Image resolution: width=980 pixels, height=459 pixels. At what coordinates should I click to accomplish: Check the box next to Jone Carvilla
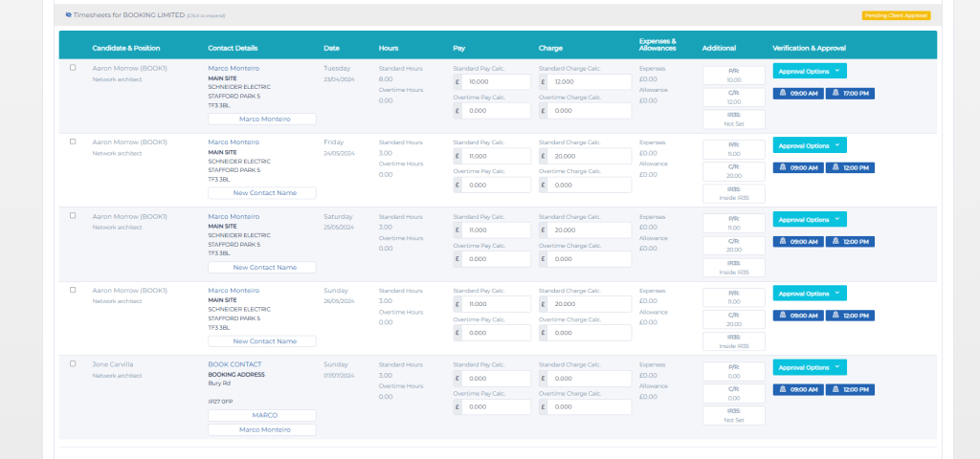pos(73,363)
